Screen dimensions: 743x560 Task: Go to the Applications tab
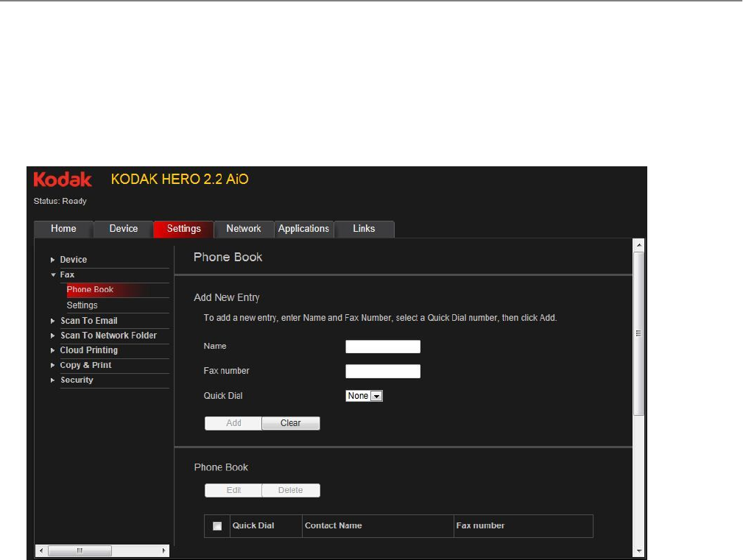[x=303, y=229]
